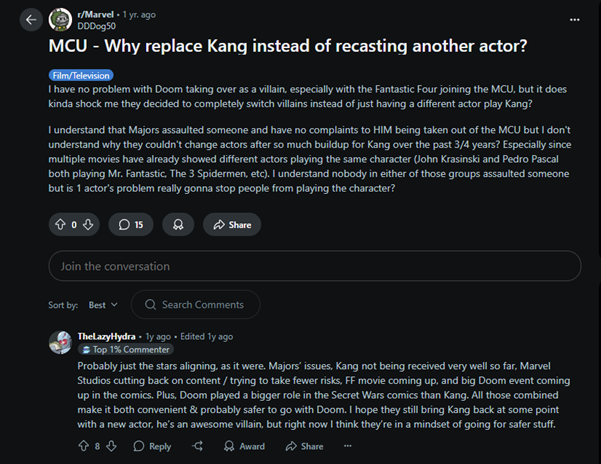Viewport: 601px width, 464px height.
Task: Downvote TheLazyHydra's comment
Action: [112, 446]
